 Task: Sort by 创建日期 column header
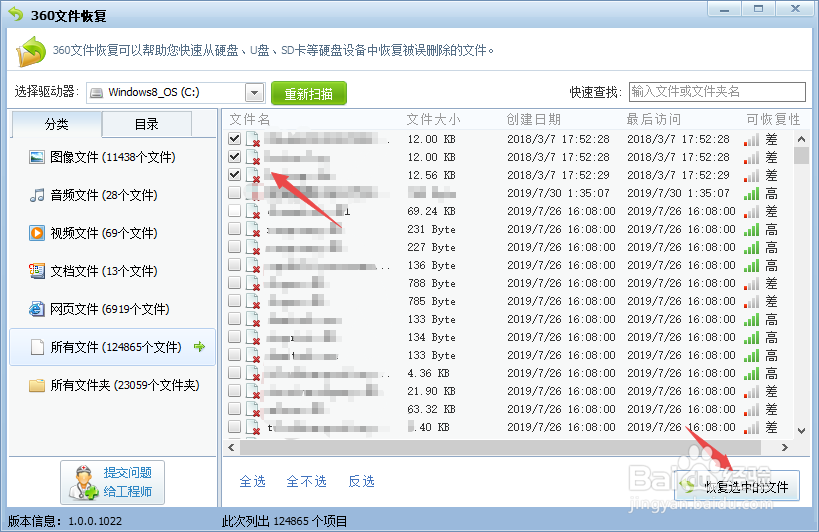tap(533, 120)
